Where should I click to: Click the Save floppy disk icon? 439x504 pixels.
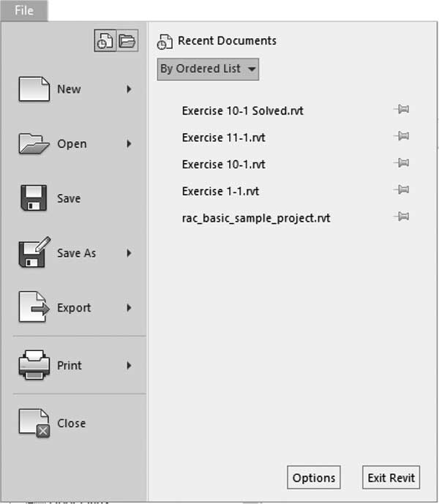pyautogui.click(x=34, y=198)
